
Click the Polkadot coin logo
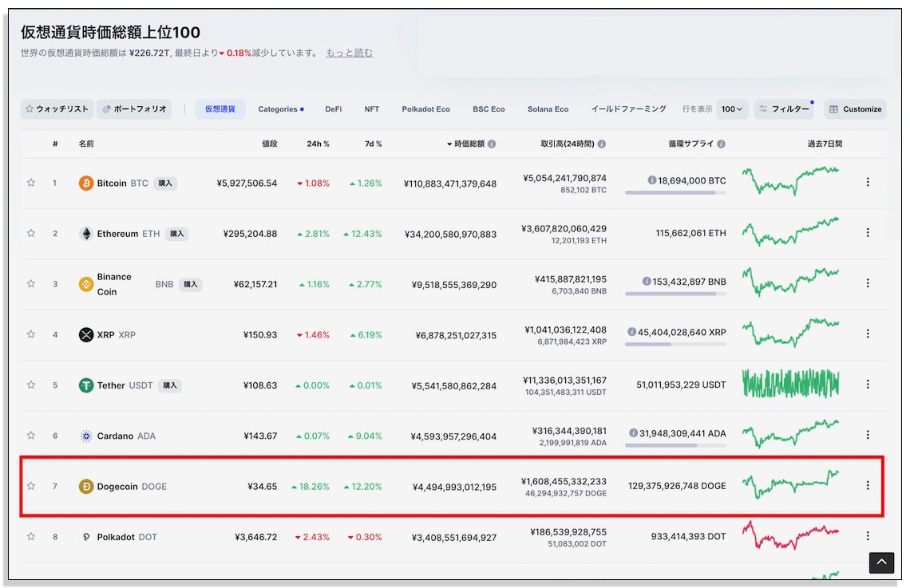(x=86, y=537)
